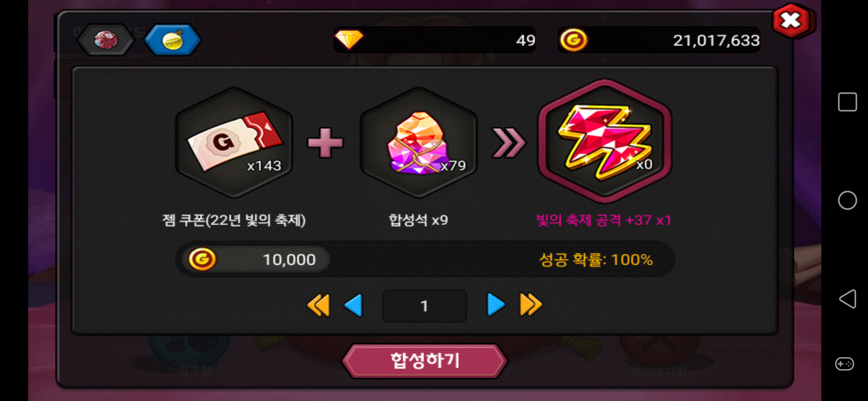Tap the quantity field showing 1

coord(424,306)
